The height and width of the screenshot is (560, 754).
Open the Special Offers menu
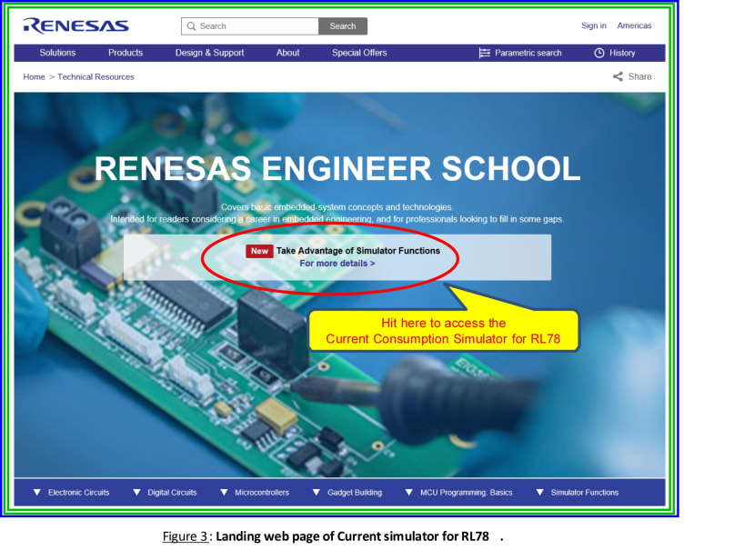click(x=359, y=53)
